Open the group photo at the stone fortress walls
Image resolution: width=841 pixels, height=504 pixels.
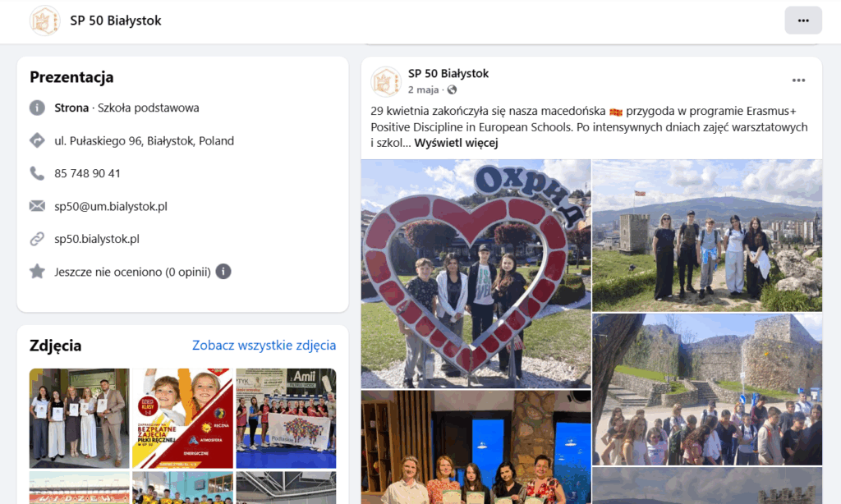click(x=707, y=389)
